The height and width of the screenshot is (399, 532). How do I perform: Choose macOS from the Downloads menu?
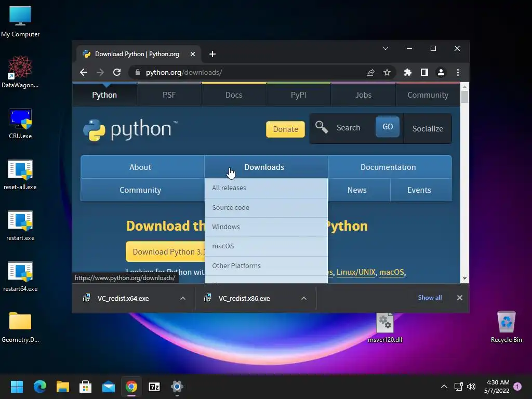(266, 246)
